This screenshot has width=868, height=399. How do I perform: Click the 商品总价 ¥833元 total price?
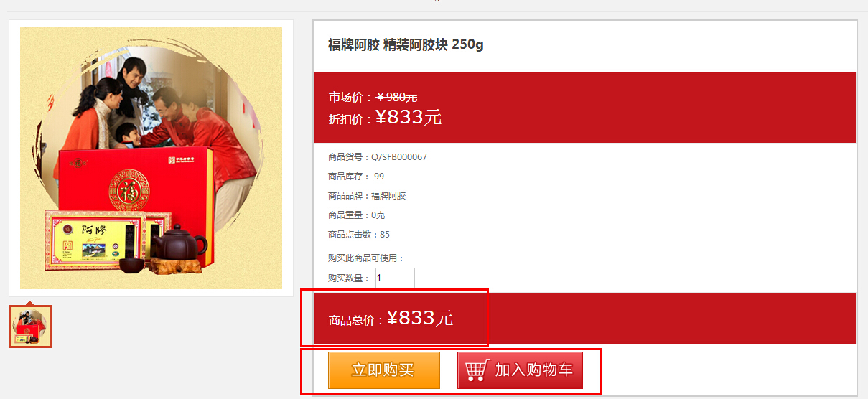(391, 318)
